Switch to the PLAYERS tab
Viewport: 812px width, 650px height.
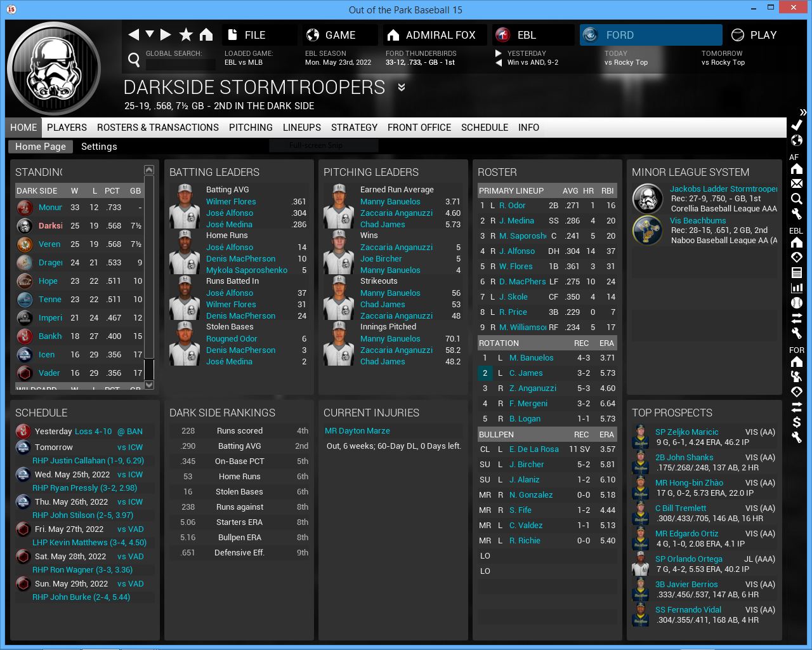click(67, 128)
